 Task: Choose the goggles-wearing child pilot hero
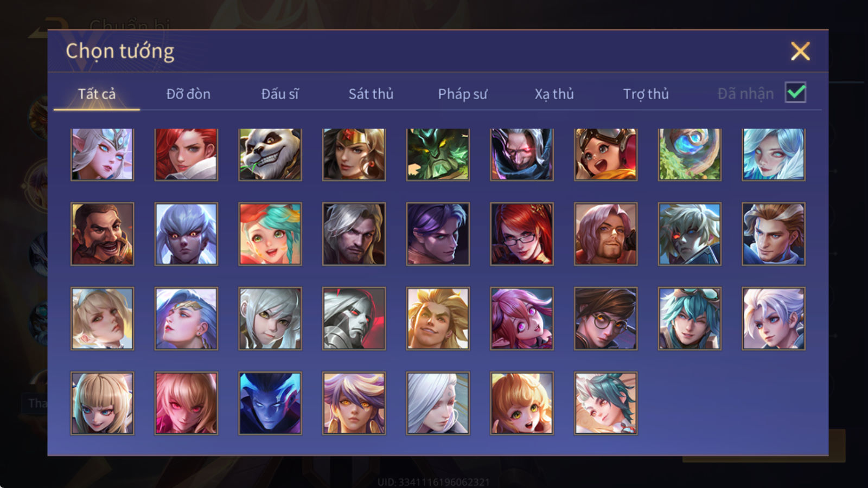(605, 155)
